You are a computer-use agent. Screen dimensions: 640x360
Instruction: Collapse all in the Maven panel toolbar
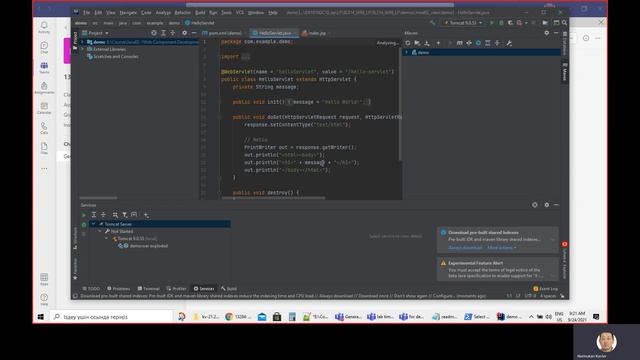tap(497, 43)
